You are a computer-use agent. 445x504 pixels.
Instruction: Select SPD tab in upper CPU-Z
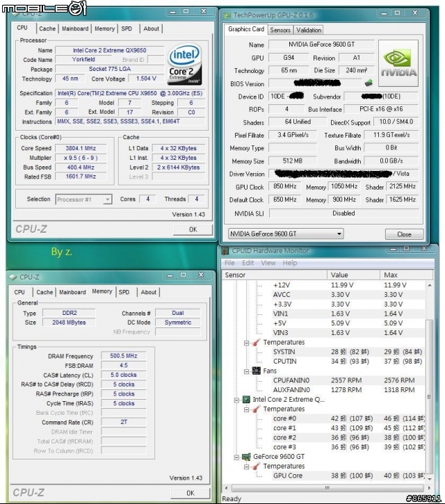point(127,29)
